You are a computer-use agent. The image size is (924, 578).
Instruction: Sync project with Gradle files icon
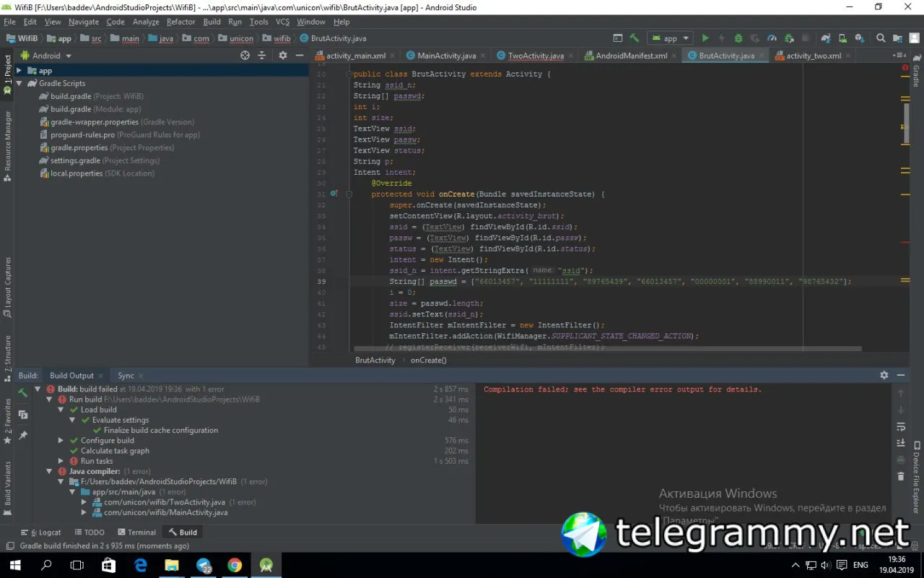(826, 38)
